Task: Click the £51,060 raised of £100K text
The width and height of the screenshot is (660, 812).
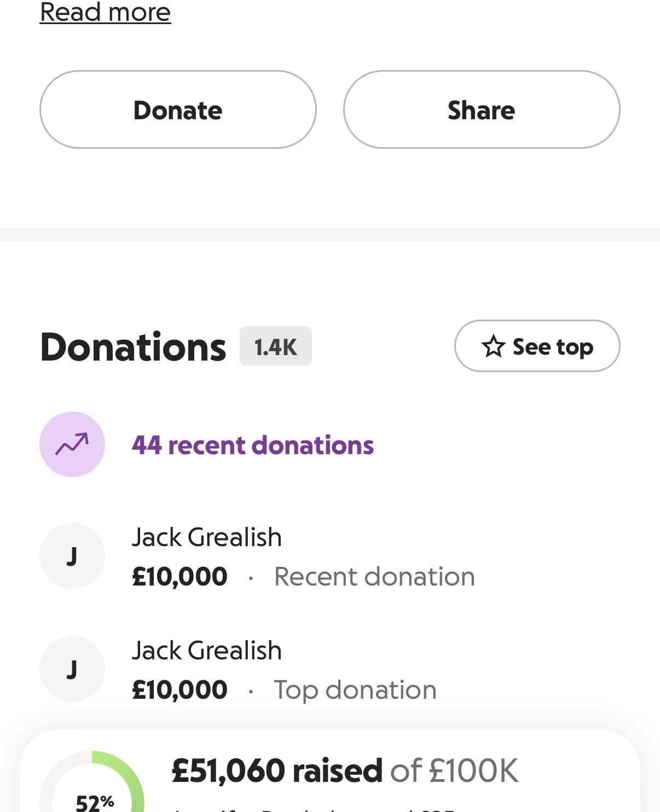Action: (x=345, y=770)
